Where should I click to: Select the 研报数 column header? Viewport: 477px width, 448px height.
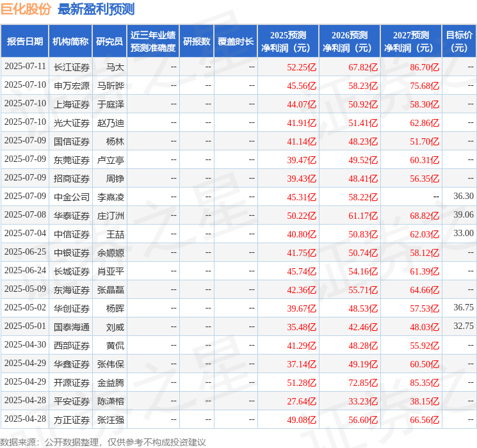196,42
